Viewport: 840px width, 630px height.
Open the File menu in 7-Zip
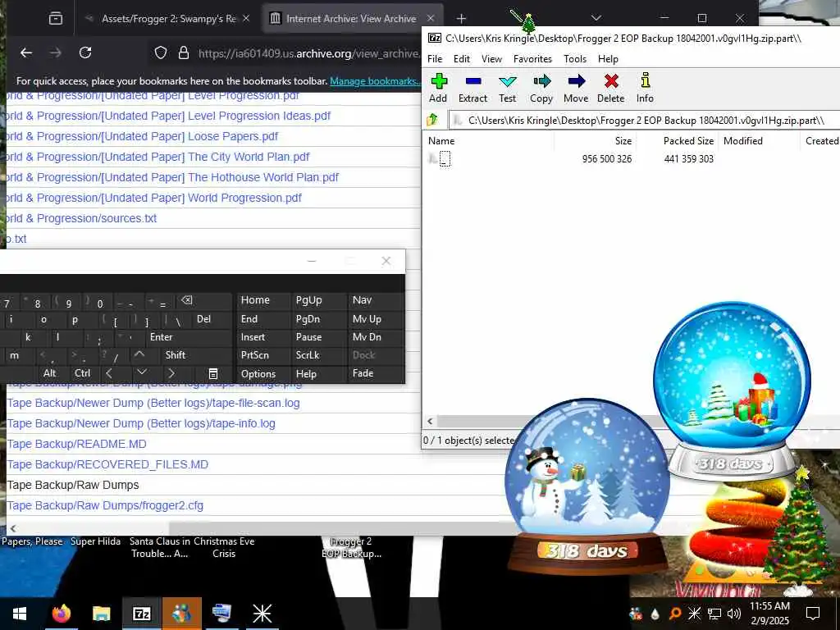[x=435, y=59]
